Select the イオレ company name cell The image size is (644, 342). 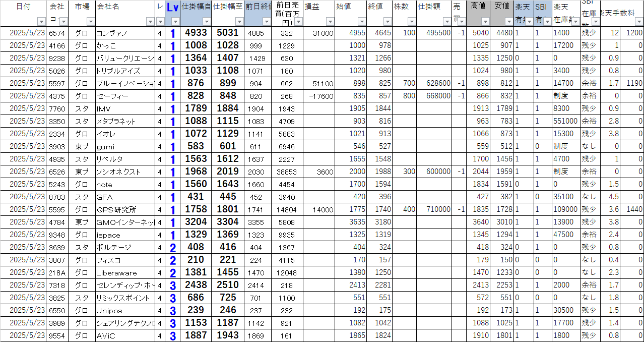pos(125,134)
